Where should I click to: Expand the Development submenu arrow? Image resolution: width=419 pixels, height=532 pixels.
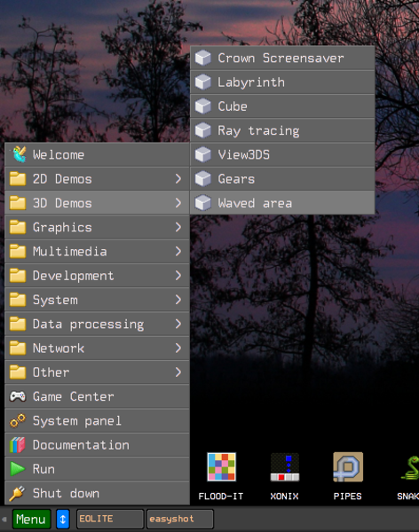point(178,276)
